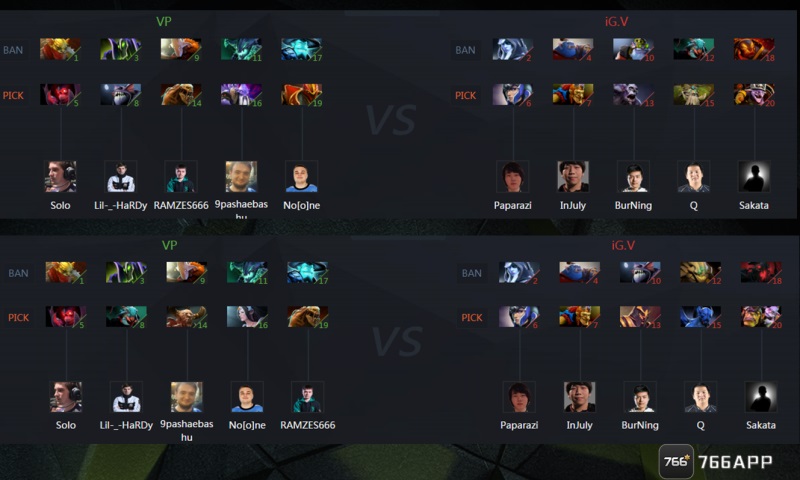Select InJuly's player portrait in the upper draft
Screen dimensions: 800x480
pos(573,176)
